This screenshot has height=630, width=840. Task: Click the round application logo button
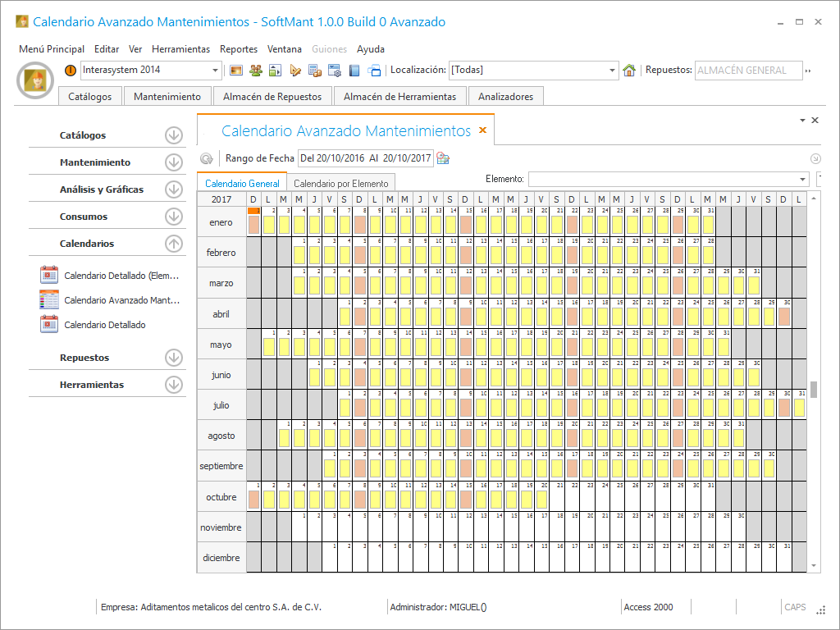tap(35, 80)
